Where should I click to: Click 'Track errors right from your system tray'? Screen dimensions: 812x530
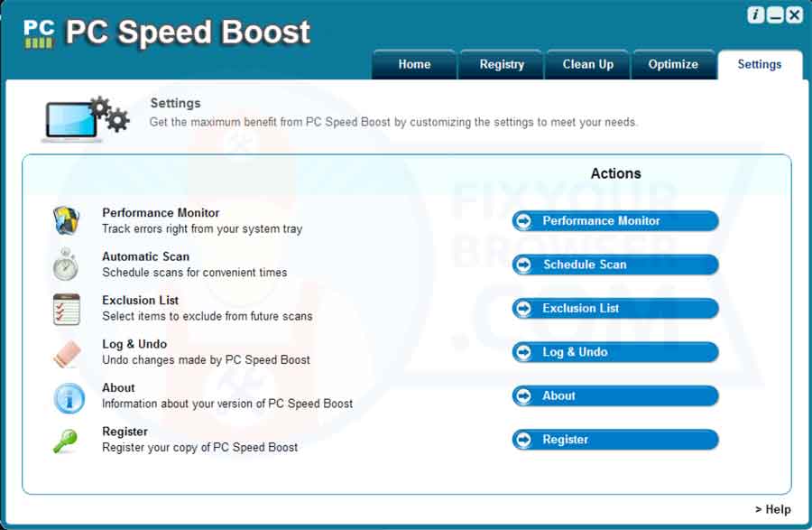202,229
